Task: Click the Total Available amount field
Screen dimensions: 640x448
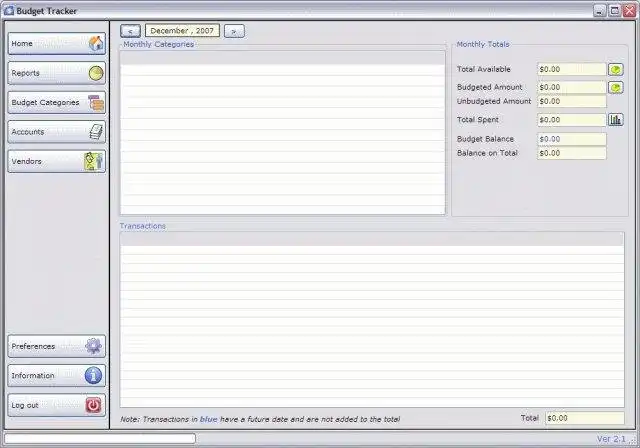Action: point(571,69)
